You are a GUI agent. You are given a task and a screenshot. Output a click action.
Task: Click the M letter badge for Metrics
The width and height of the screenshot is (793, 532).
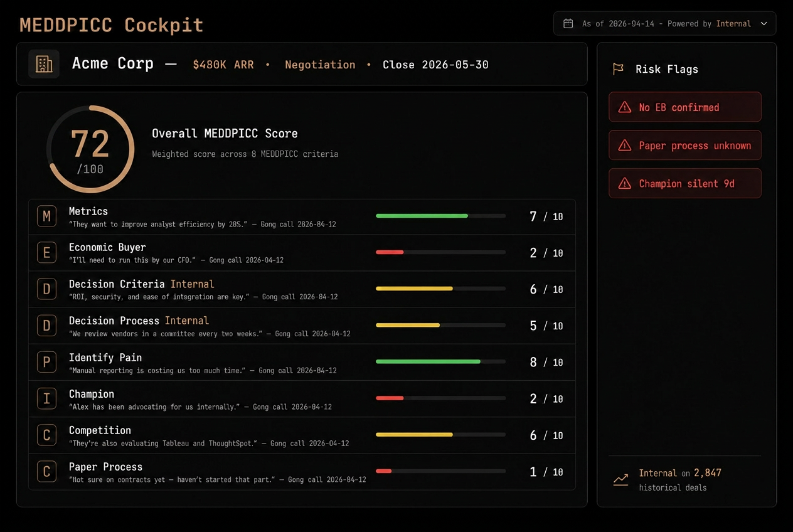[x=46, y=217]
